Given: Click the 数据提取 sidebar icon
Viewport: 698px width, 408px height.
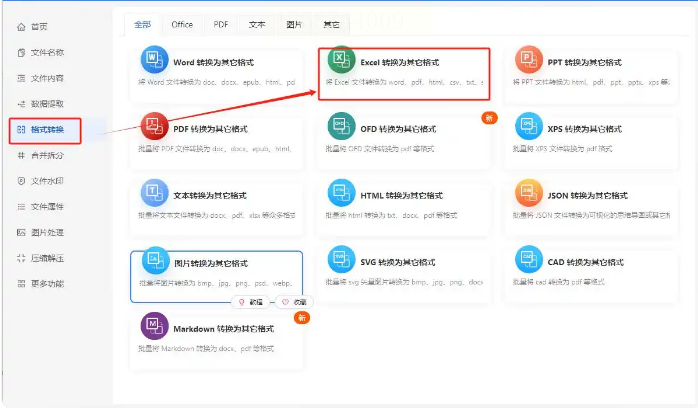Looking at the screenshot, I should point(21,104).
